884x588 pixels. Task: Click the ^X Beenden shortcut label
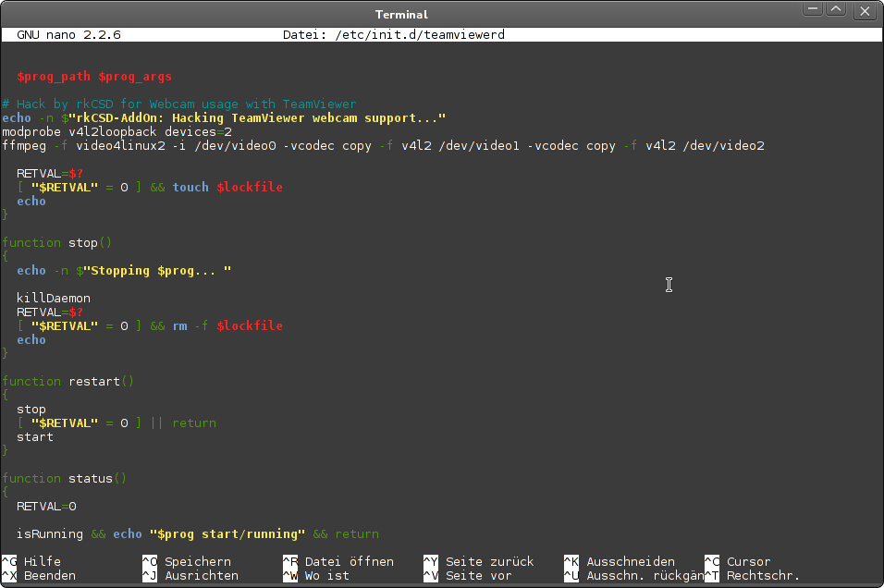pyautogui.click(x=39, y=576)
